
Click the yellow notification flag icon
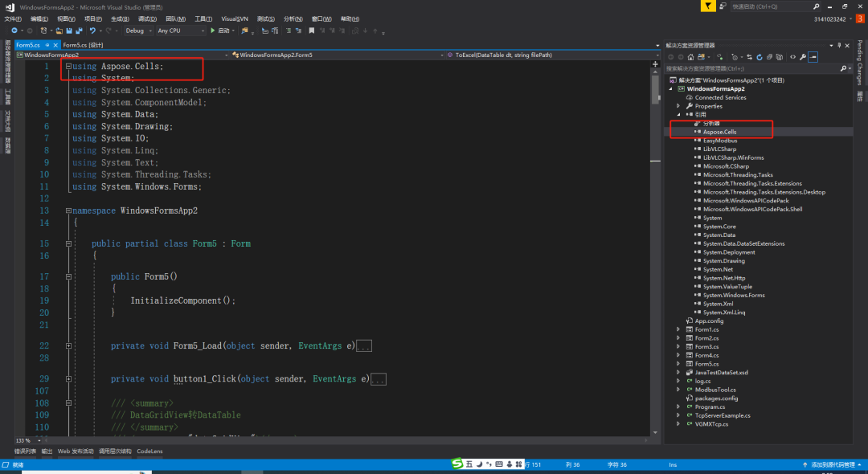click(706, 6)
